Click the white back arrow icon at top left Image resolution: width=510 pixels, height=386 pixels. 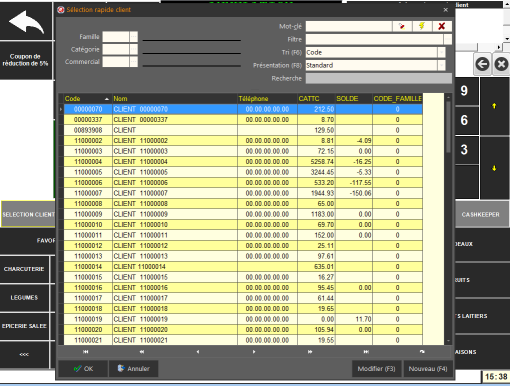coord(26,22)
